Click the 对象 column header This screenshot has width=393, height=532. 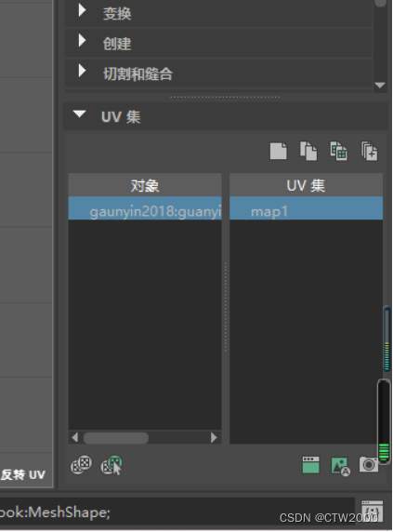point(145,185)
